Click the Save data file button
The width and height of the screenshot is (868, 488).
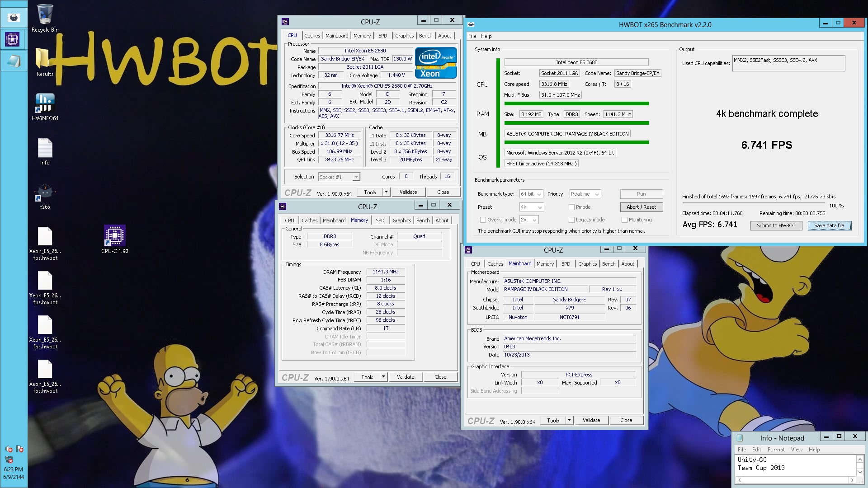829,225
